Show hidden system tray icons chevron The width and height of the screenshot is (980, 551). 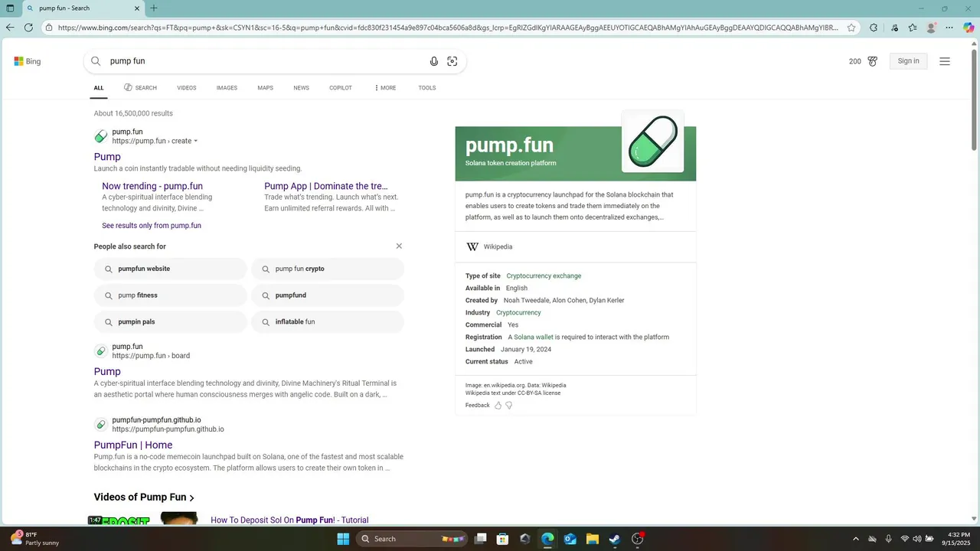click(x=855, y=539)
